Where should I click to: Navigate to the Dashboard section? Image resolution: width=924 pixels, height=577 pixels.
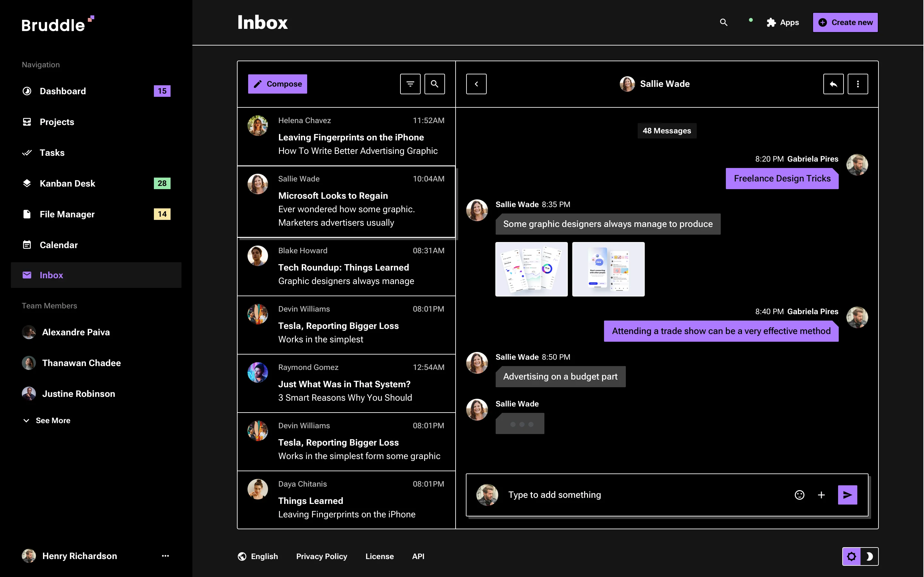pos(63,91)
